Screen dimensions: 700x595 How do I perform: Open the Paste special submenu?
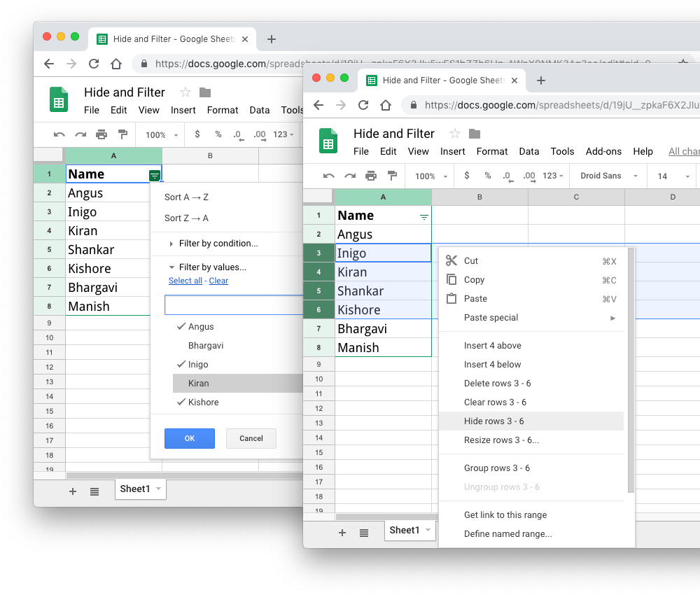coord(531,318)
